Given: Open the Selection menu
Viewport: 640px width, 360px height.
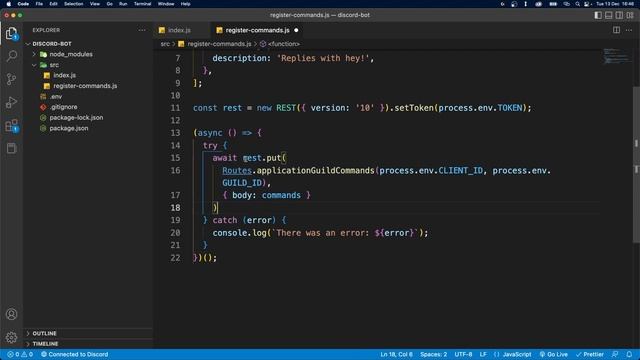Looking at the screenshot, I should (73, 4).
